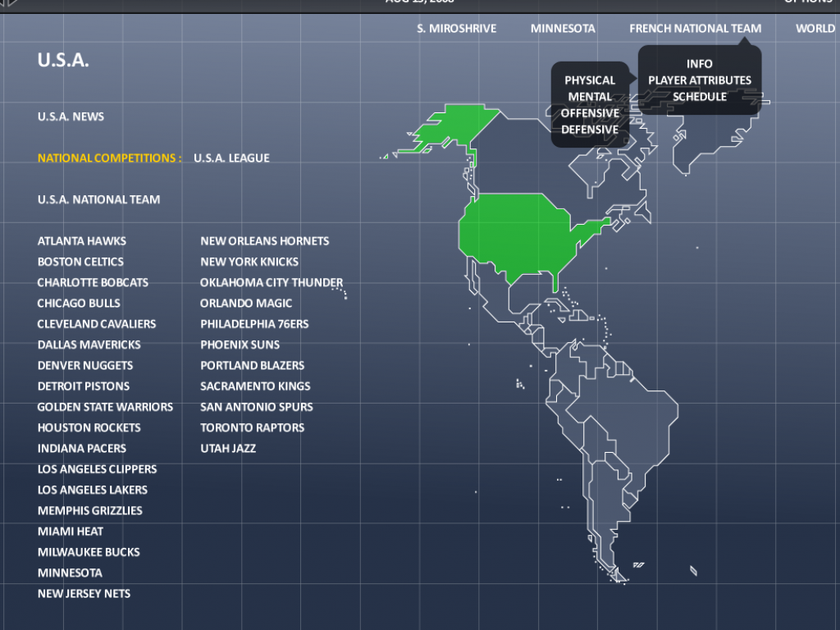Pick Defensive in the attributes submenu
This screenshot has height=630, width=840.
[589, 130]
